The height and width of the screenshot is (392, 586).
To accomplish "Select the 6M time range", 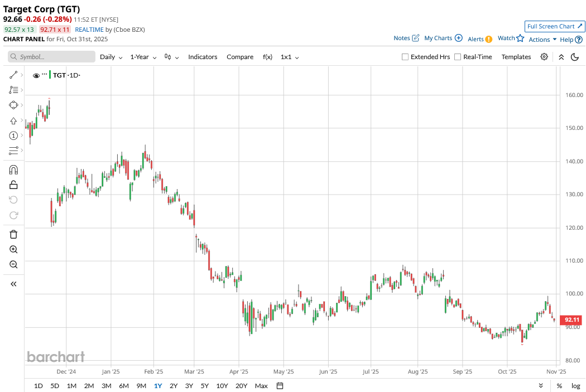I will (x=124, y=386).
